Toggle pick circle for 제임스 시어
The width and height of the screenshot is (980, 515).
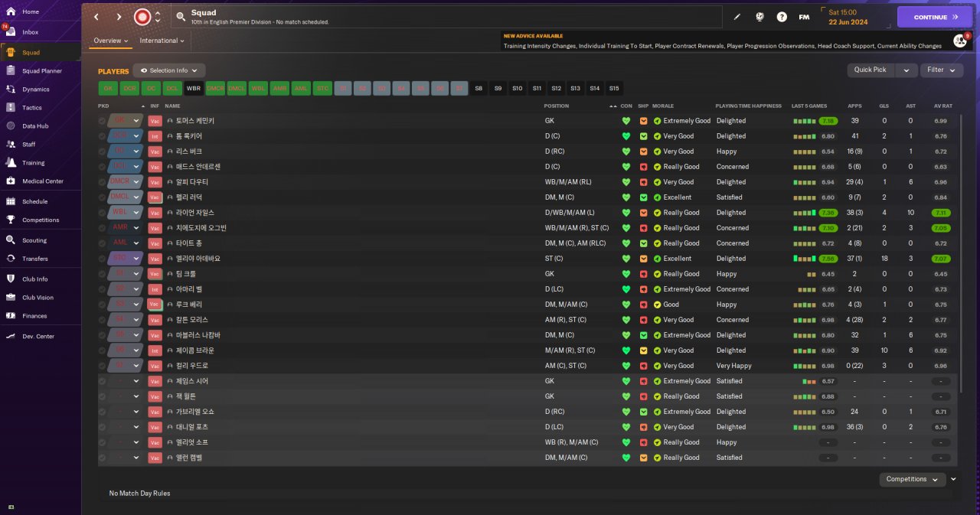click(x=103, y=381)
